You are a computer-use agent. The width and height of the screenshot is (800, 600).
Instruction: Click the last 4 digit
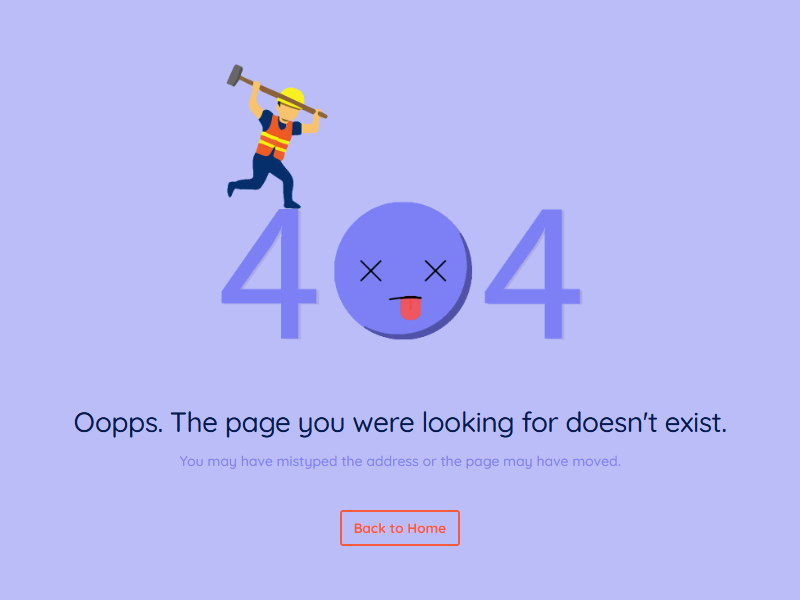(x=533, y=273)
